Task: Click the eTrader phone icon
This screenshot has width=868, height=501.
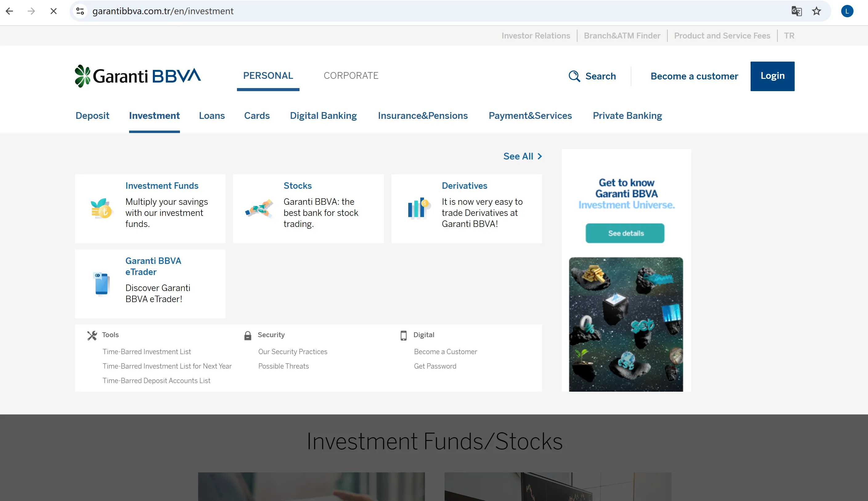Action: (x=102, y=284)
